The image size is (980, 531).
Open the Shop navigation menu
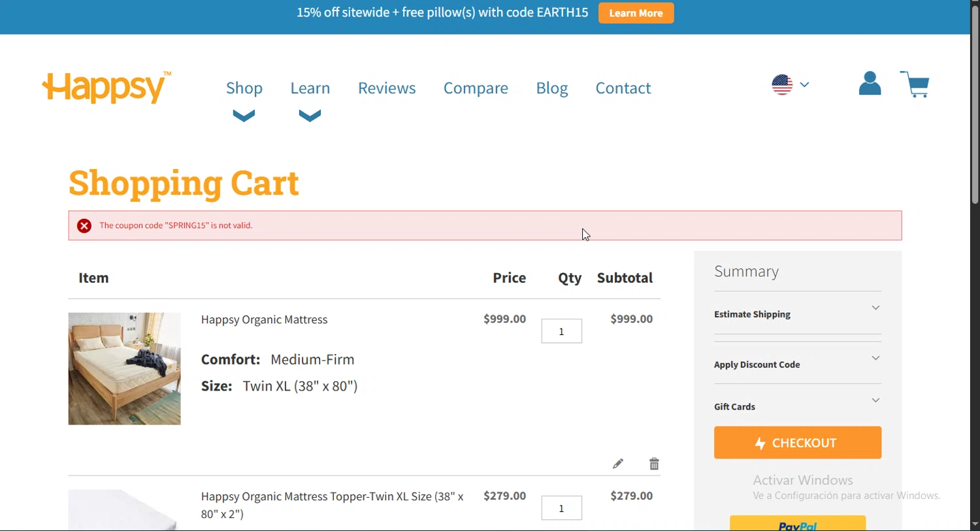point(244,88)
